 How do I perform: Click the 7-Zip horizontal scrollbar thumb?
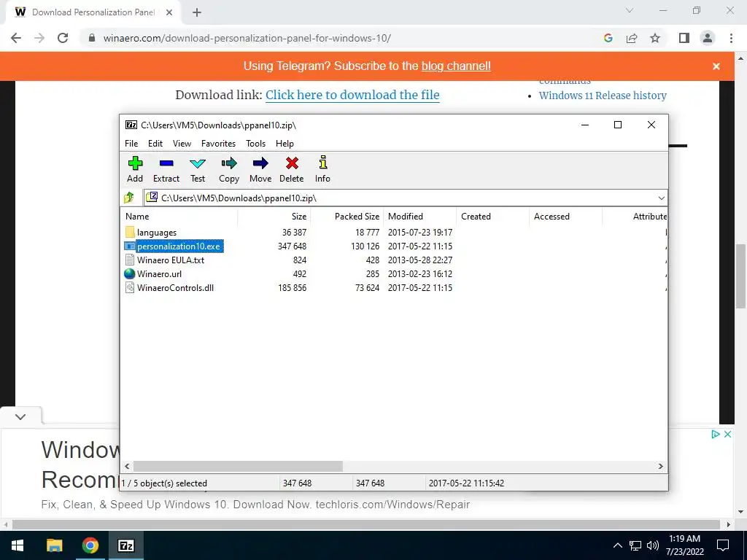238,466
